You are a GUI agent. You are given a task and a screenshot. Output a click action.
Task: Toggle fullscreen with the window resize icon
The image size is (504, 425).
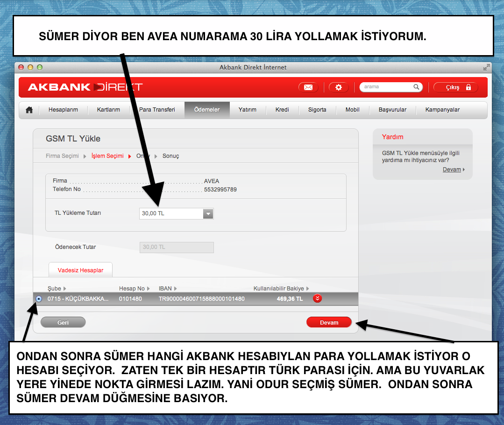[x=487, y=67]
